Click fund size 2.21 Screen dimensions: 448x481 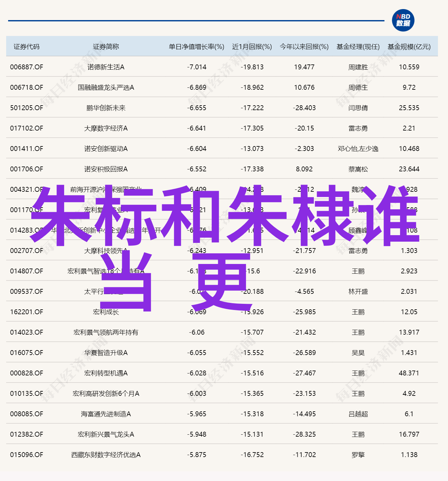coord(409,128)
